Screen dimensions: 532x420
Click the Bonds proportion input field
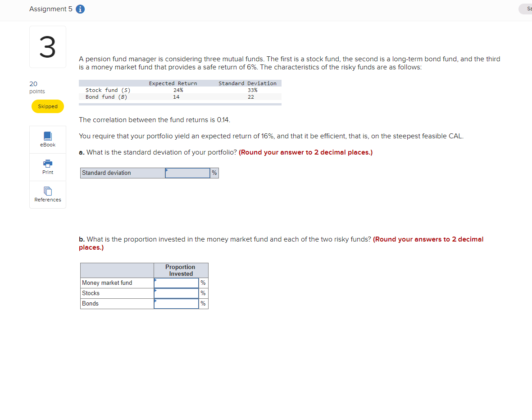click(176, 304)
